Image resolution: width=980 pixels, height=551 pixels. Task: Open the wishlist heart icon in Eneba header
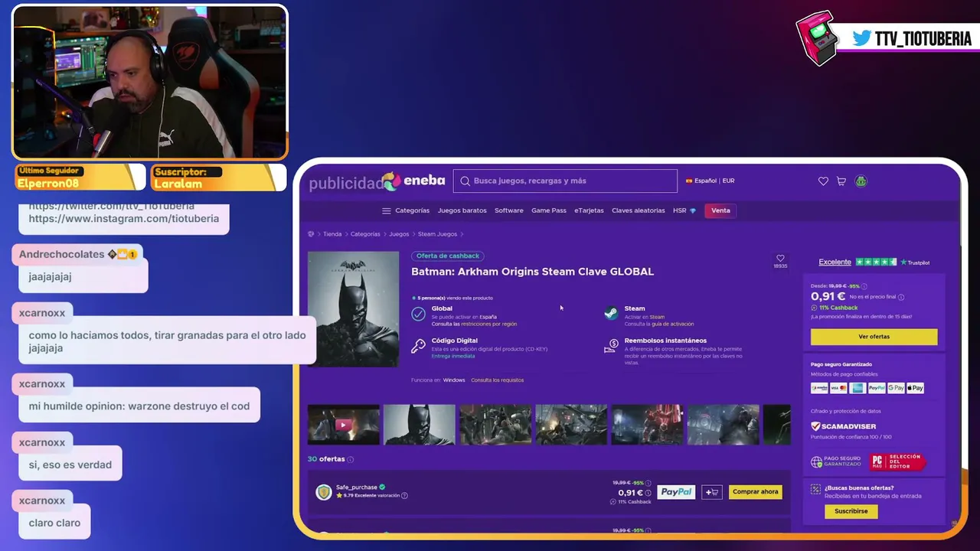(823, 181)
